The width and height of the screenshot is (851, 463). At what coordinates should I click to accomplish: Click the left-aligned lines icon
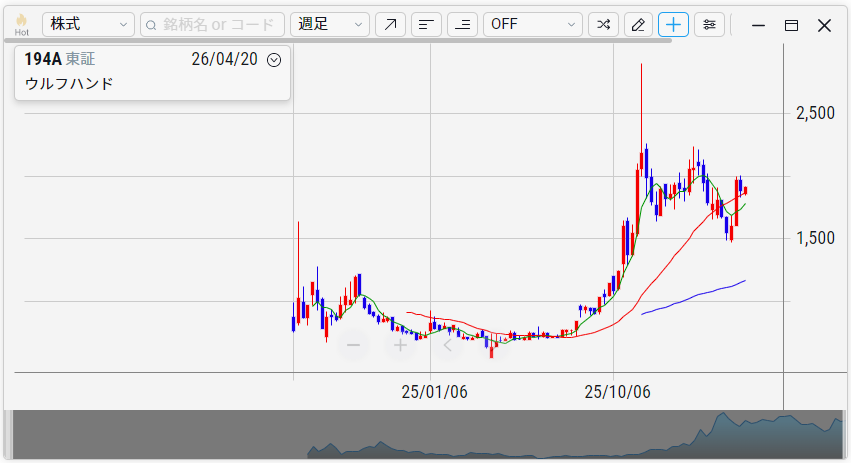pyautogui.click(x=427, y=25)
